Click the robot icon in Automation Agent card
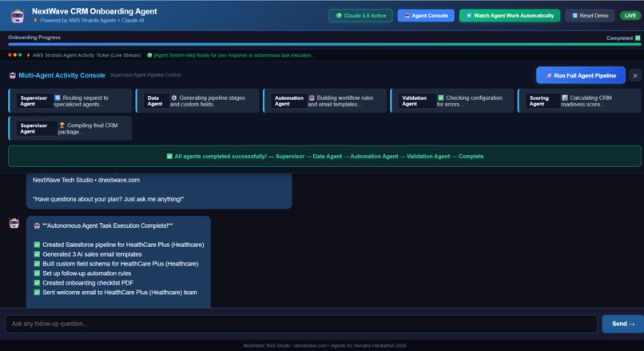Viewport: 644px width, 351px height. pos(312,98)
